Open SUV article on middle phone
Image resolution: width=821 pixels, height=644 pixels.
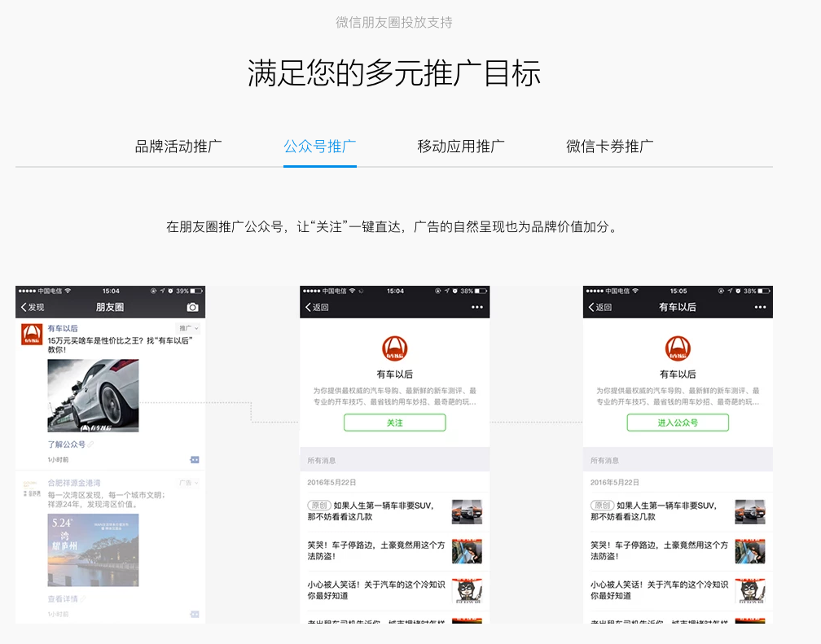(x=395, y=511)
